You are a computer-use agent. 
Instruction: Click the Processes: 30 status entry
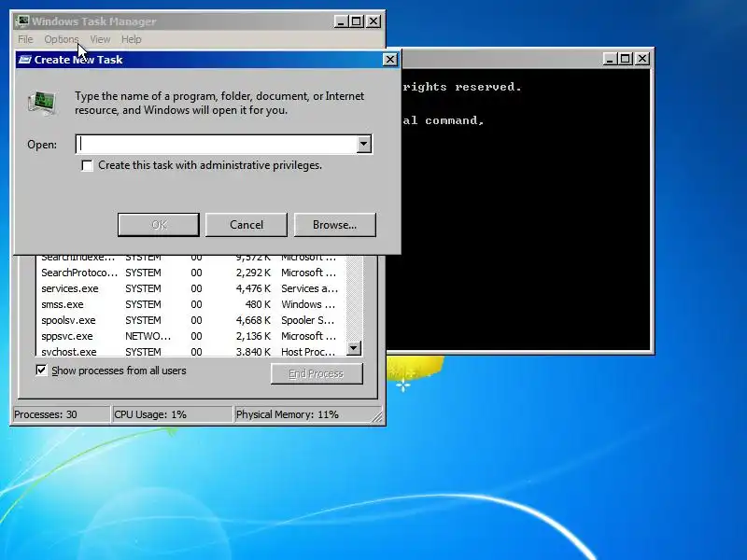(x=61, y=414)
